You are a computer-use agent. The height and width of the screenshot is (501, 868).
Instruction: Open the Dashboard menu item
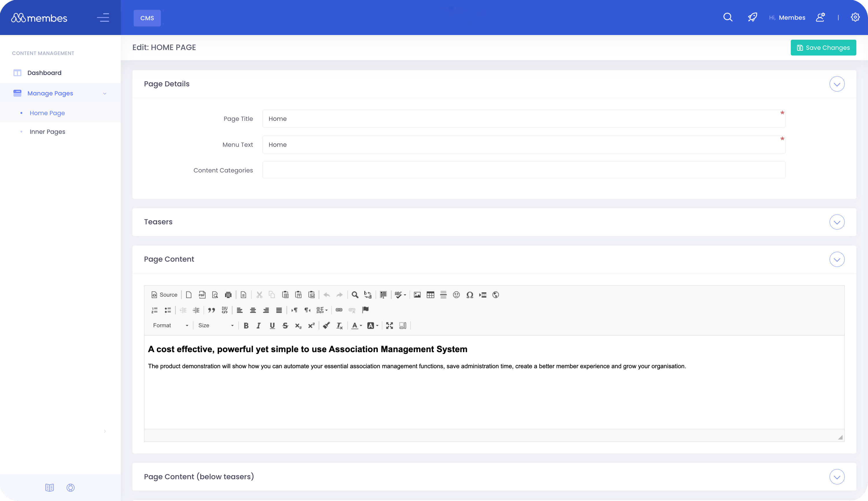tap(45, 73)
